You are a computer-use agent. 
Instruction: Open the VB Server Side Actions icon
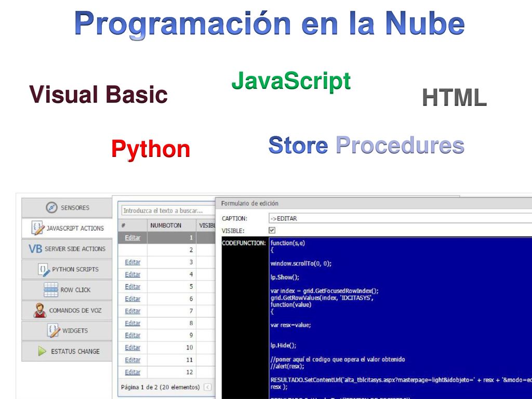pyautogui.click(x=35, y=249)
